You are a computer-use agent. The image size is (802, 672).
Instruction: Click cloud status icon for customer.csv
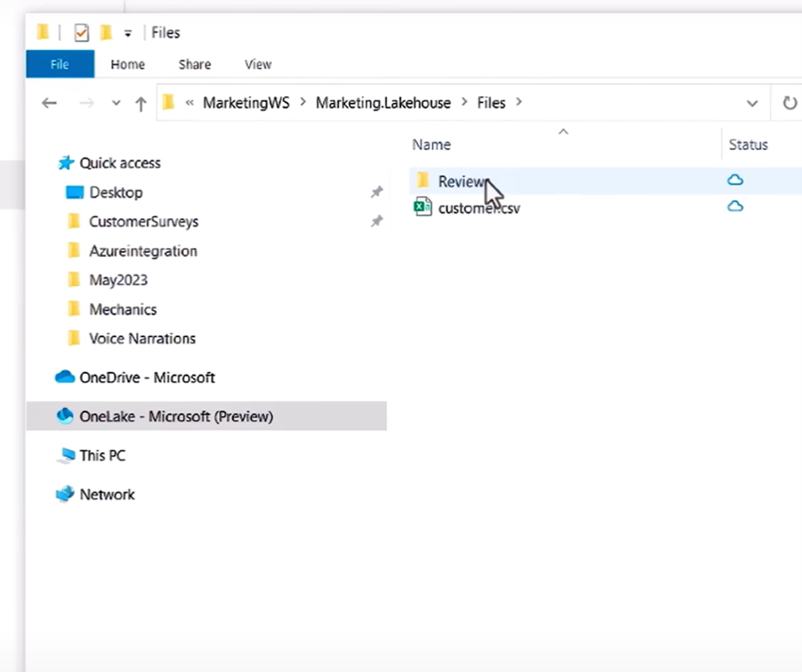(x=735, y=207)
